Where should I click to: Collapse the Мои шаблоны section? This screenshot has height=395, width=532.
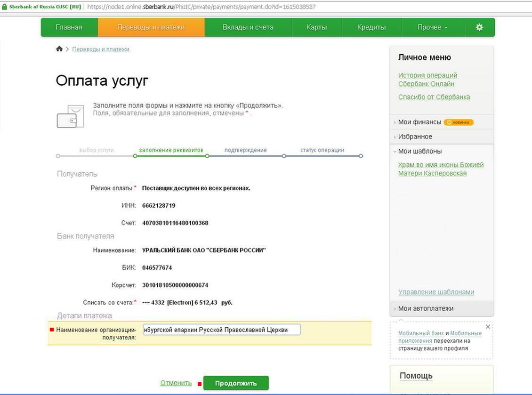tap(419, 151)
